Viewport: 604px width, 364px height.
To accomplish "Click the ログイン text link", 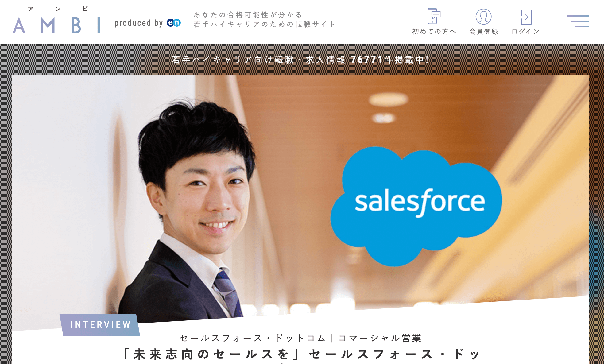I will coord(525,32).
